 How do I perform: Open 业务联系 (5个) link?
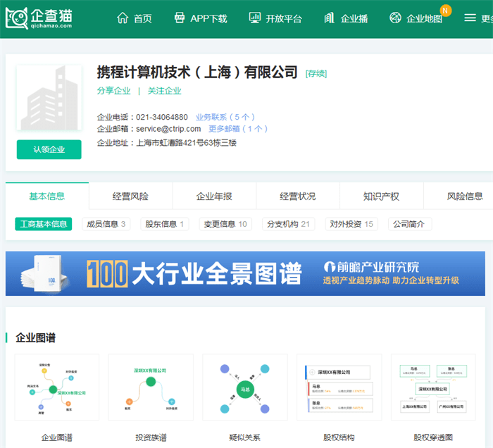click(225, 117)
